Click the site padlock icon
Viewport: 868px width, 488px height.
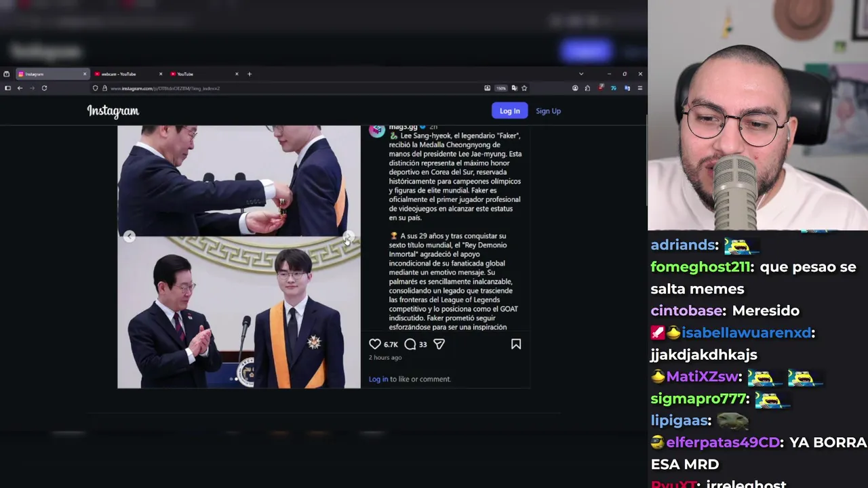pyautogui.click(x=104, y=88)
